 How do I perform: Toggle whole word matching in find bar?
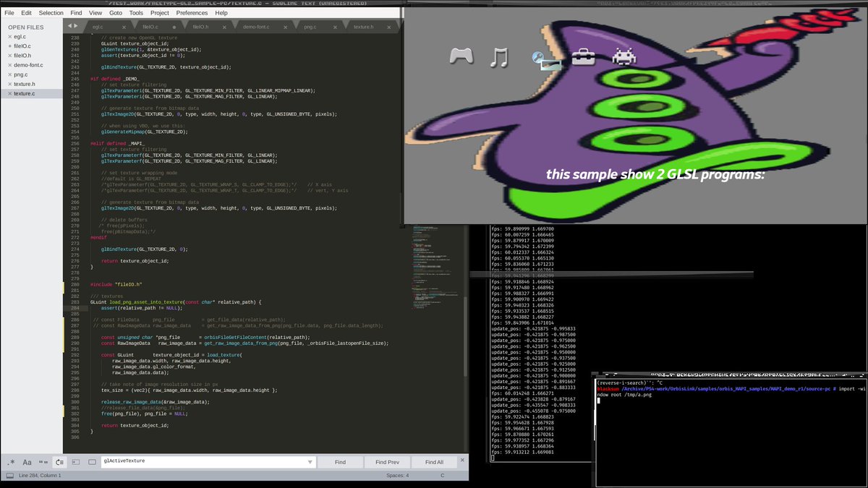coord(43,462)
